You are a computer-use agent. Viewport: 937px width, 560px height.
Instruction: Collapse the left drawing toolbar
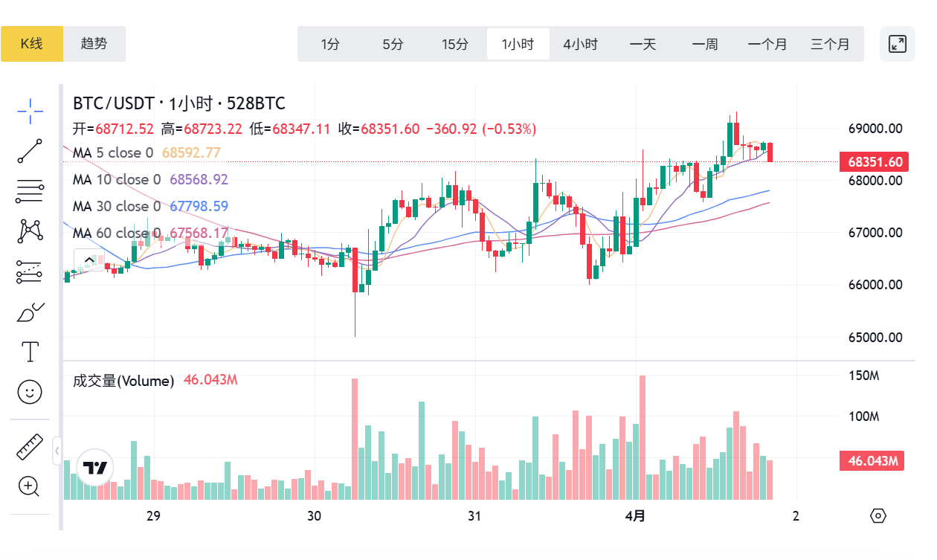(x=57, y=451)
